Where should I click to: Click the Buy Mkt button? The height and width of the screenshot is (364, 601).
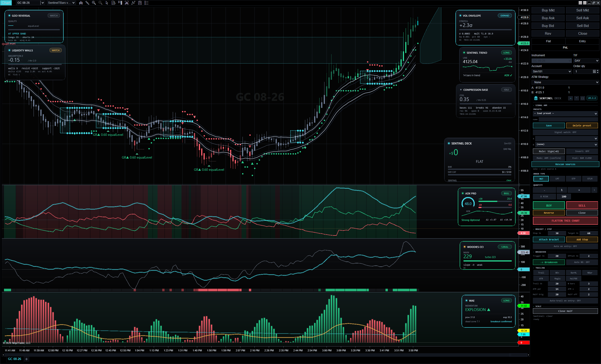548,10
